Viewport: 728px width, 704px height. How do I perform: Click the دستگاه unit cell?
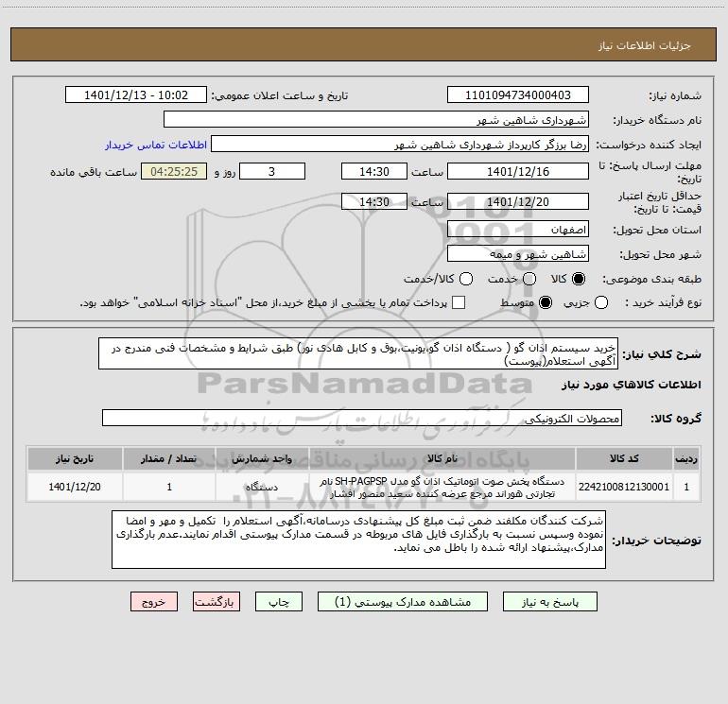[262, 487]
